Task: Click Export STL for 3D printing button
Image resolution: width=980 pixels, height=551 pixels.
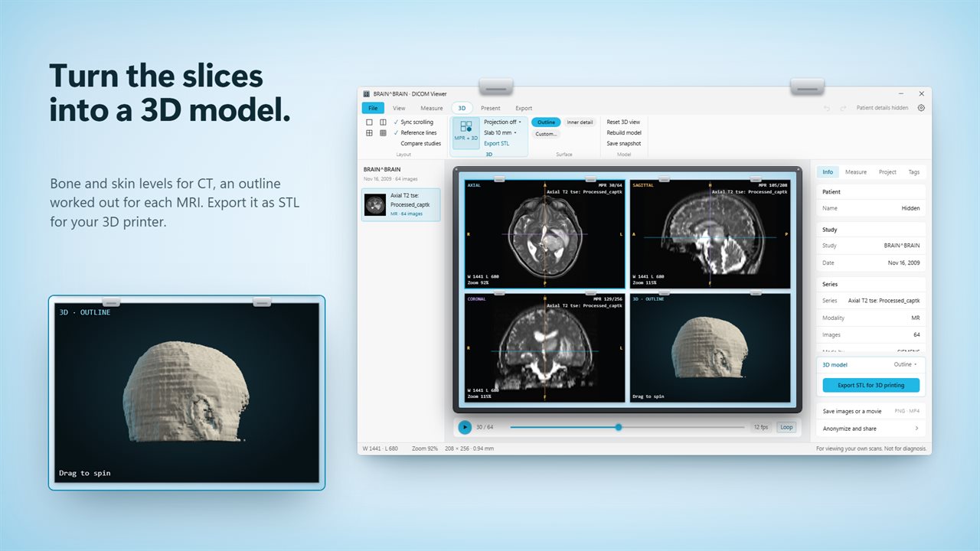Action: pyautogui.click(x=871, y=385)
